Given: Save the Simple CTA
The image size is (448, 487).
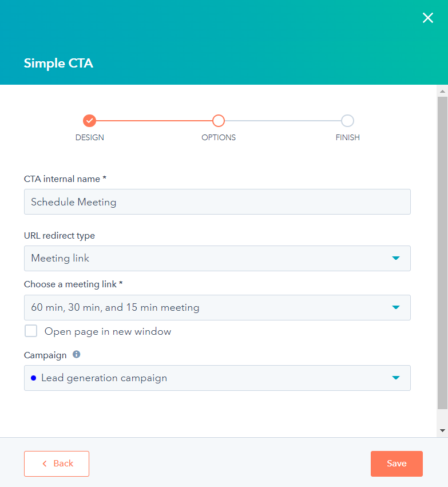Looking at the screenshot, I should pos(397,464).
